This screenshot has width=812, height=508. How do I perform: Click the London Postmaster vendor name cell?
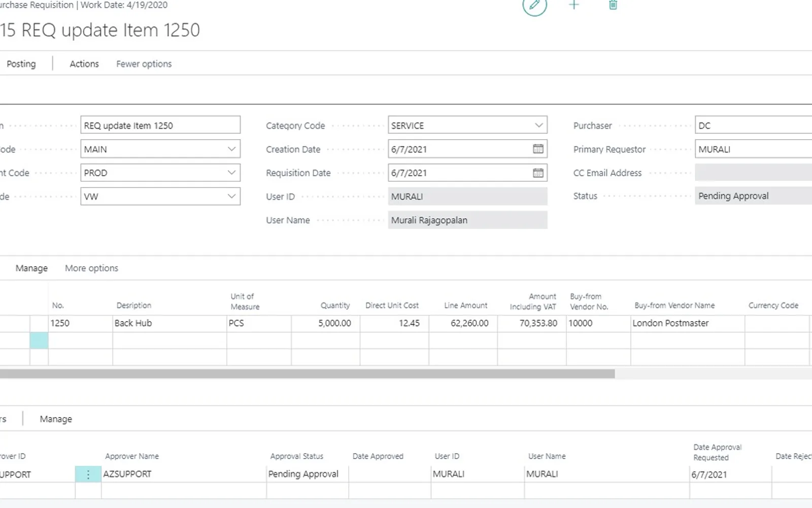688,323
